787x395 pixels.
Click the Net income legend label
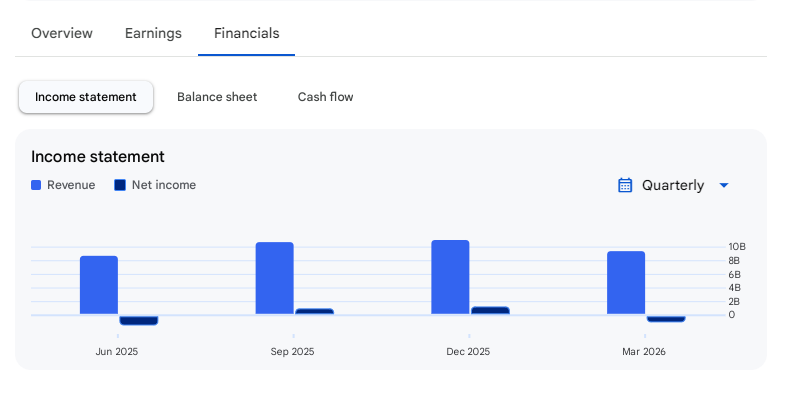click(x=164, y=185)
